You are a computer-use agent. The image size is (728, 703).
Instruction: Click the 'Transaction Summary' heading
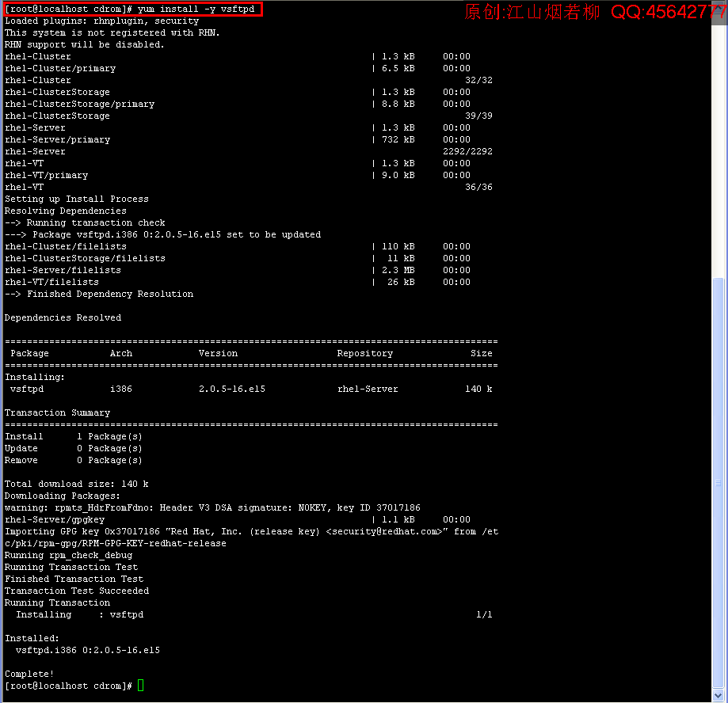click(x=57, y=413)
